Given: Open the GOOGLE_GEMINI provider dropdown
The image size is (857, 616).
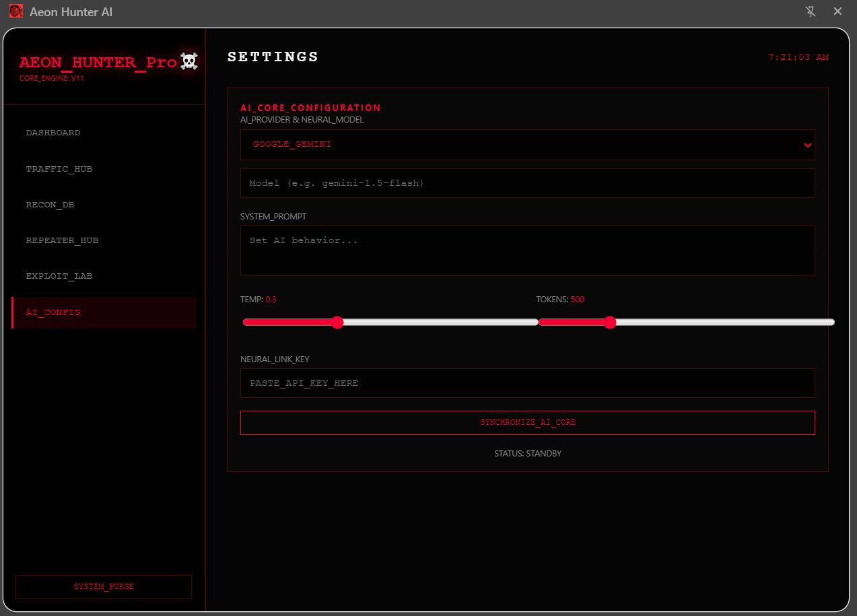Looking at the screenshot, I should [528, 144].
